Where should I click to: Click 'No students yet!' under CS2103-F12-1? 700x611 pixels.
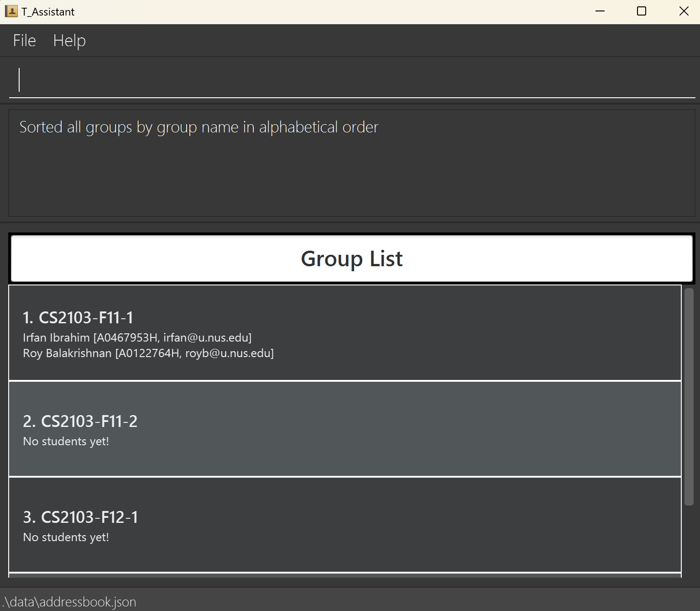[x=66, y=537]
